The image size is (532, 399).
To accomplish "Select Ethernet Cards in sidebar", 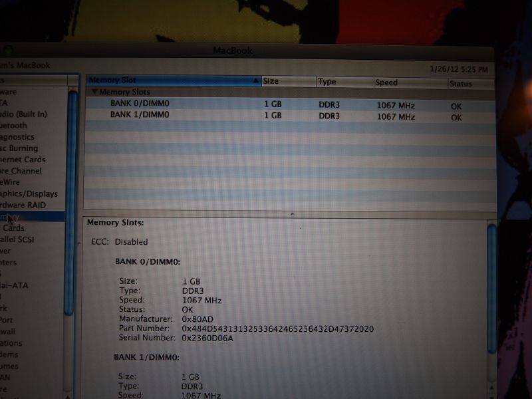I will point(23,160).
